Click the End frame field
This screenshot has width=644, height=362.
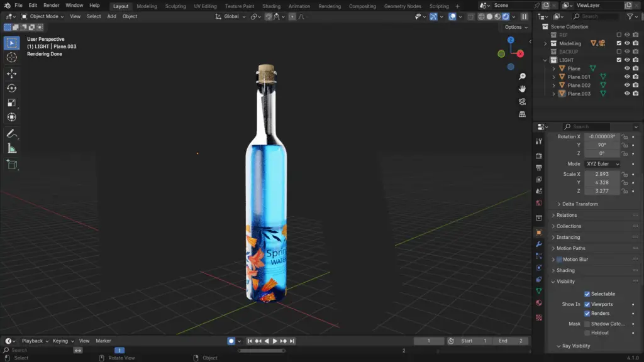511,341
